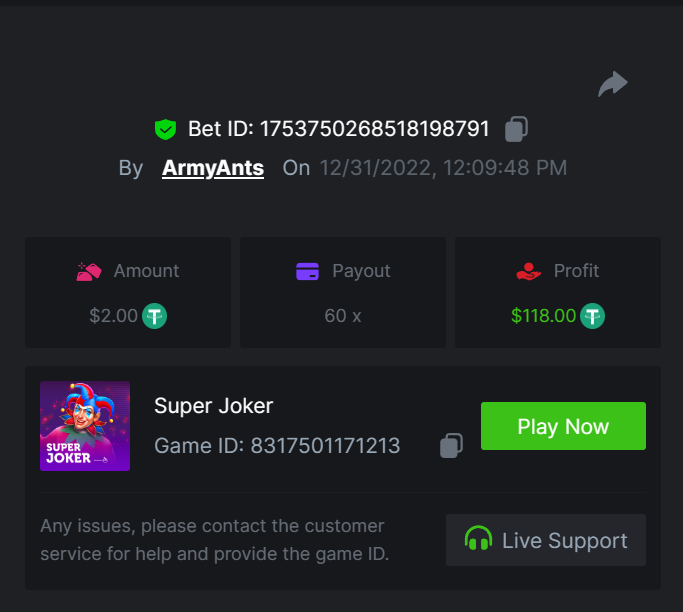Image resolution: width=683 pixels, height=612 pixels.
Task: Copy the Game ID
Action: 451,445
